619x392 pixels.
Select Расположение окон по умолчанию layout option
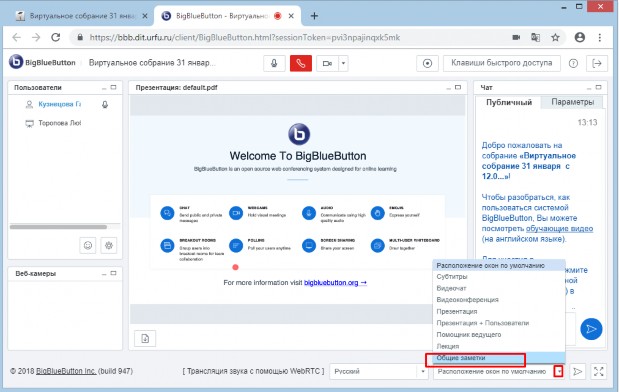499,266
